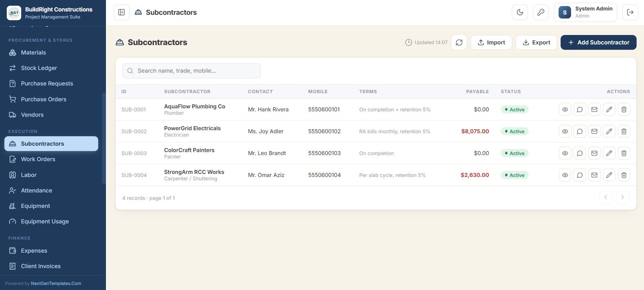Click PowerGrid Electricals payable $8,075.00
The image size is (644, 290).
pos(475,131)
